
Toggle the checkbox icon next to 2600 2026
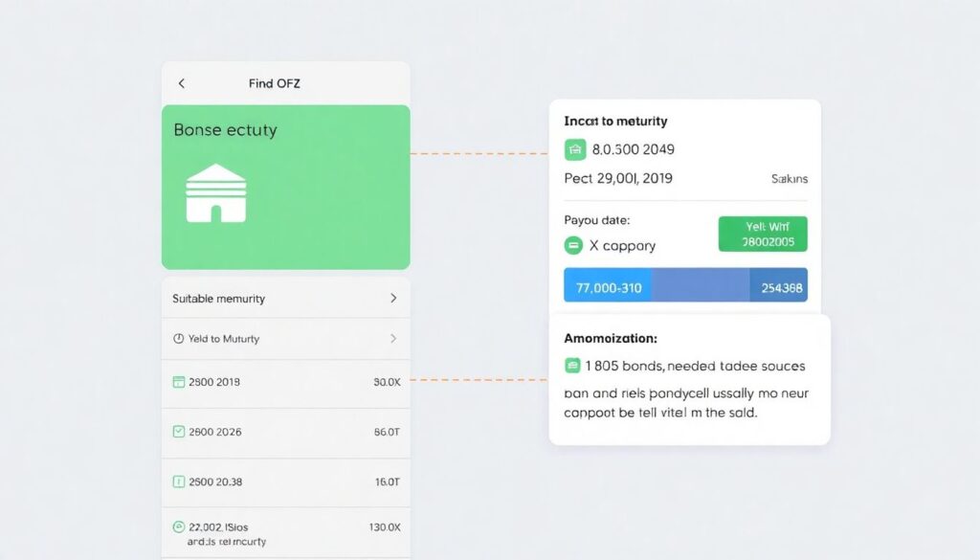pyautogui.click(x=178, y=432)
